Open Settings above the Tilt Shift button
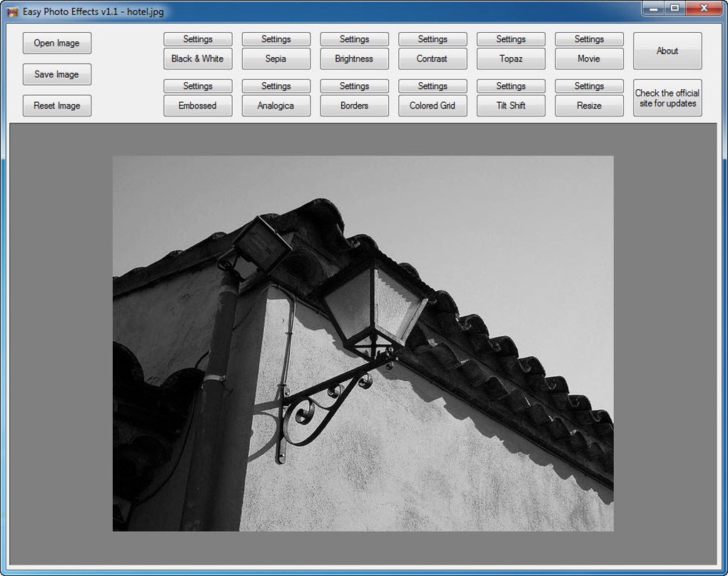The image size is (728, 576). click(x=511, y=86)
